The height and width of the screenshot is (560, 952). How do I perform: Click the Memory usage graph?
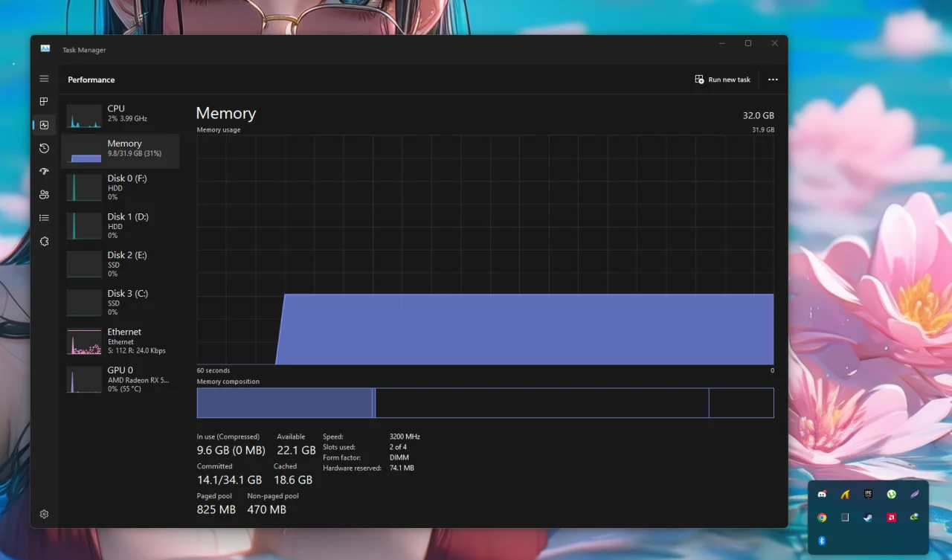click(x=485, y=250)
